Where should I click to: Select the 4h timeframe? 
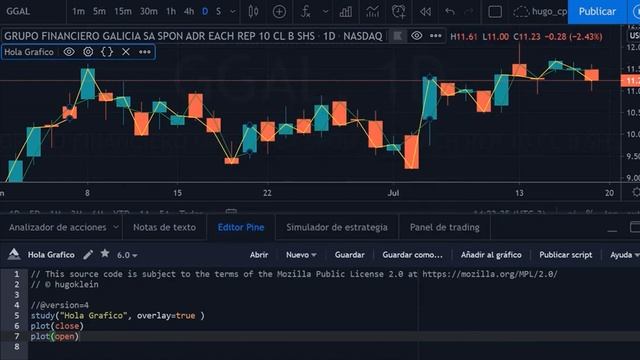pos(189,11)
